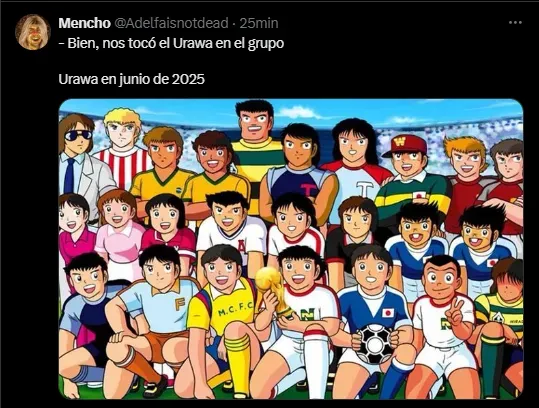539x408 pixels.
Task: Click the dark sunglasses on the man in white coat
Action: (x=78, y=135)
